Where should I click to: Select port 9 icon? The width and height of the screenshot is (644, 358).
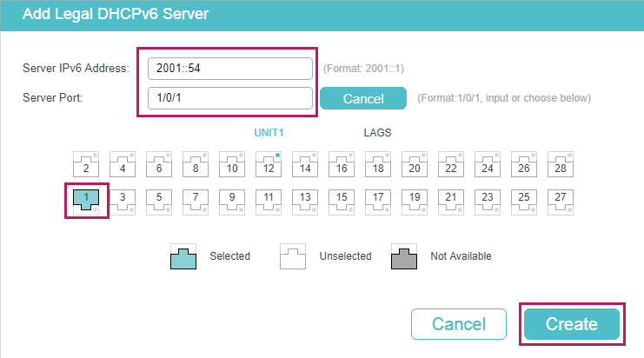pos(232,202)
